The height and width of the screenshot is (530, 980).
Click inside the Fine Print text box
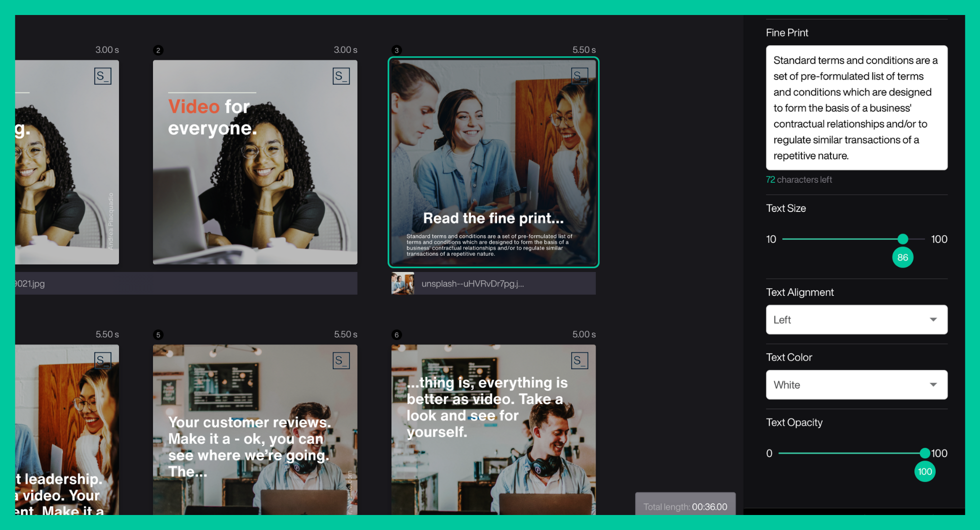coord(856,107)
